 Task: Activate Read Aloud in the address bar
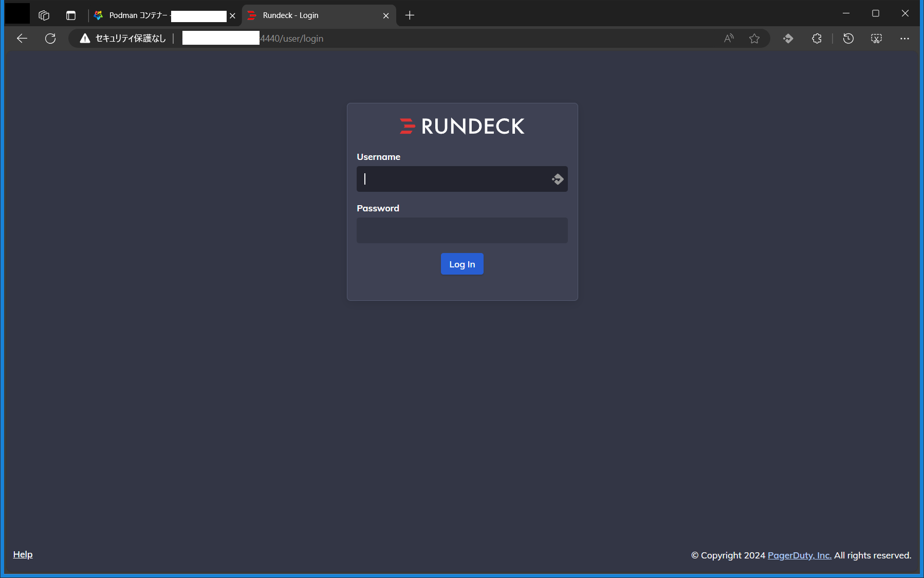coord(729,38)
